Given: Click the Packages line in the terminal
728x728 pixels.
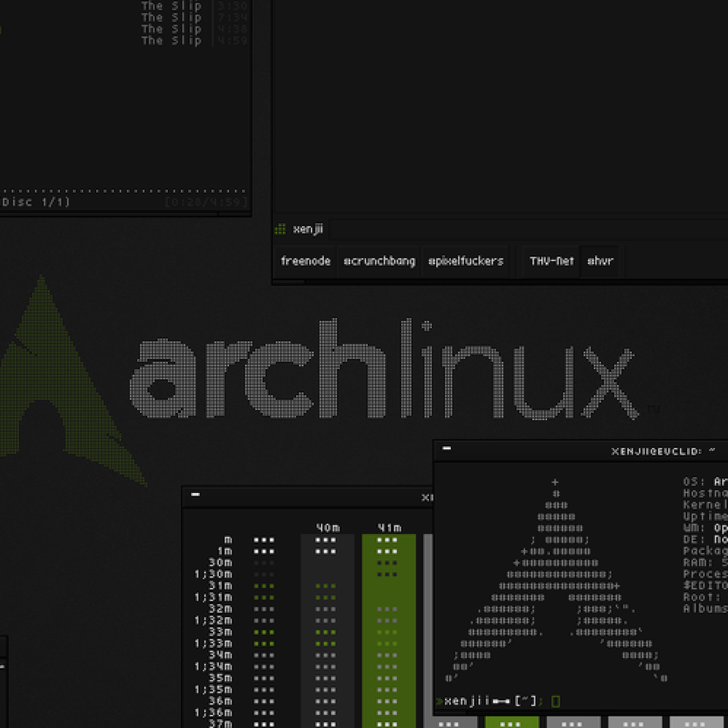Looking at the screenshot, I should (x=705, y=551).
